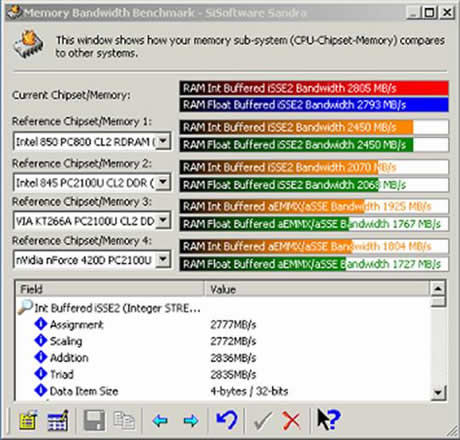Viewport: 460px width, 440px height.
Task: Click the red RAM Int Buffered 2805 MB/s bar
Action: click(x=314, y=88)
